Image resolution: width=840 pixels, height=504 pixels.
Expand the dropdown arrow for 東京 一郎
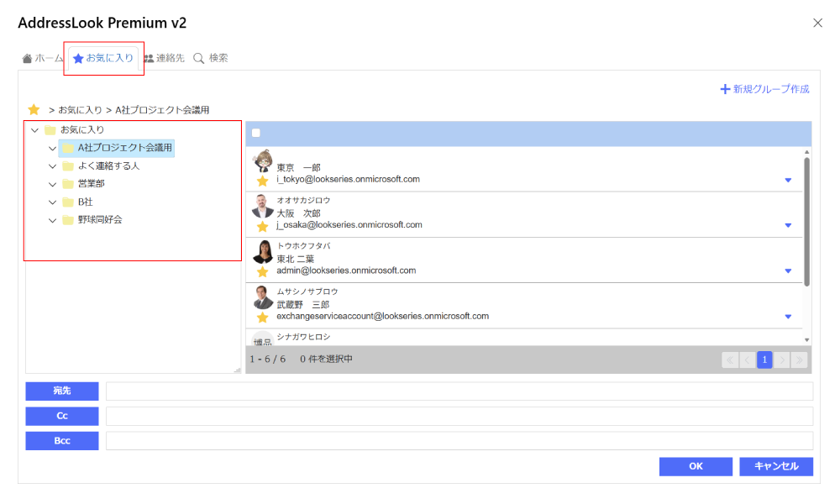(x=788, y=180)
